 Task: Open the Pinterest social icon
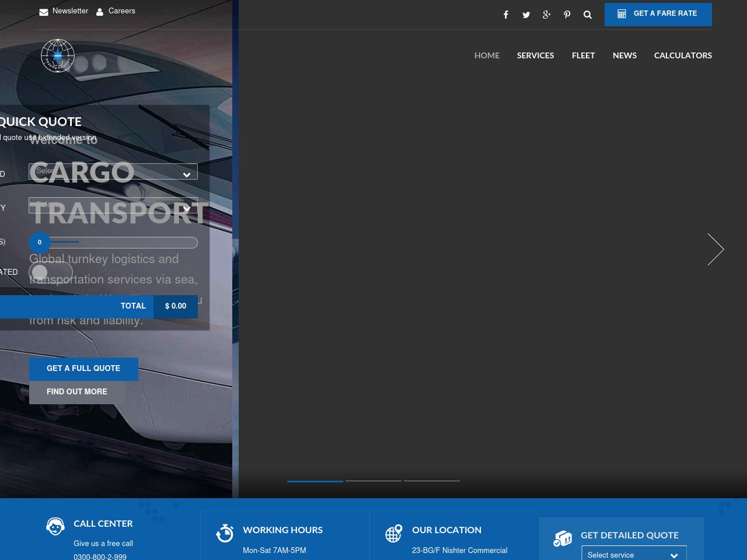(x=567, y=15)
